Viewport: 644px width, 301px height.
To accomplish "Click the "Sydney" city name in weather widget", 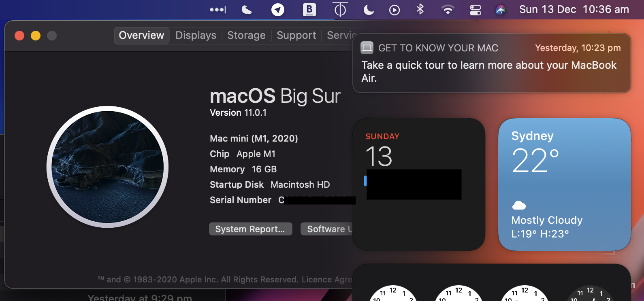I will [533, 136].
